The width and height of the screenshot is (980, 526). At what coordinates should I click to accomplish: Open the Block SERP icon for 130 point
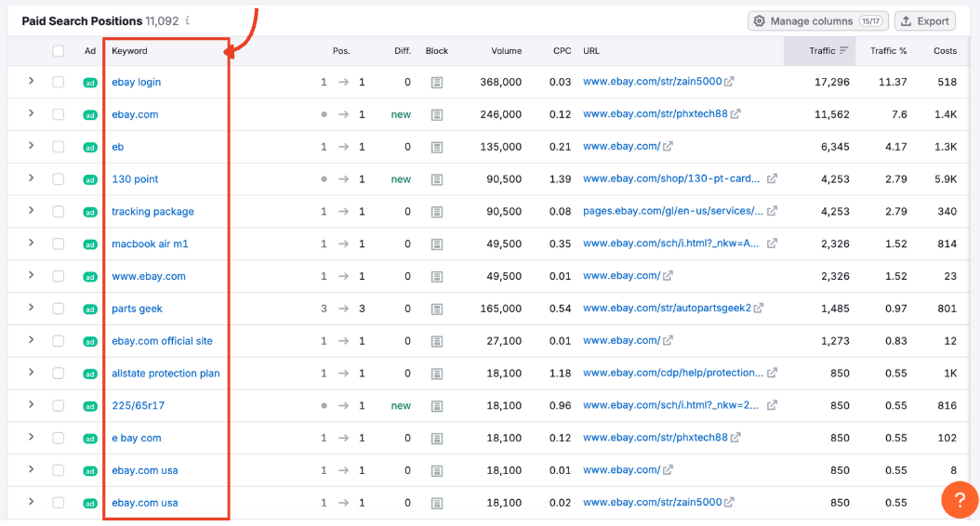(x=437, y=180)
